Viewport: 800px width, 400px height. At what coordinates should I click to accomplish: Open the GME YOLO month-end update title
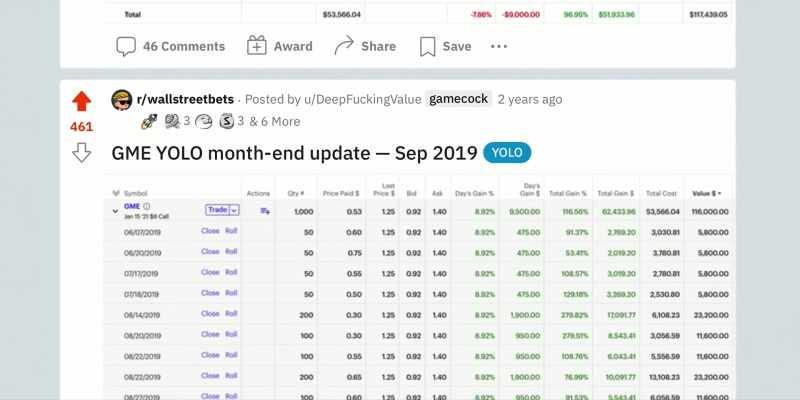(294, 153)
